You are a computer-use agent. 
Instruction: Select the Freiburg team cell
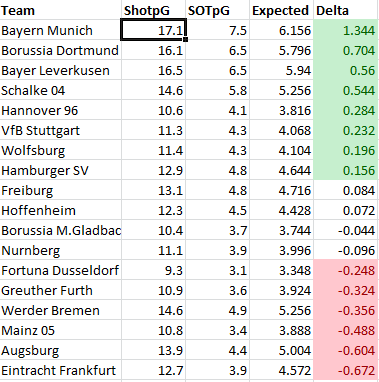click(x=61, y=190)
